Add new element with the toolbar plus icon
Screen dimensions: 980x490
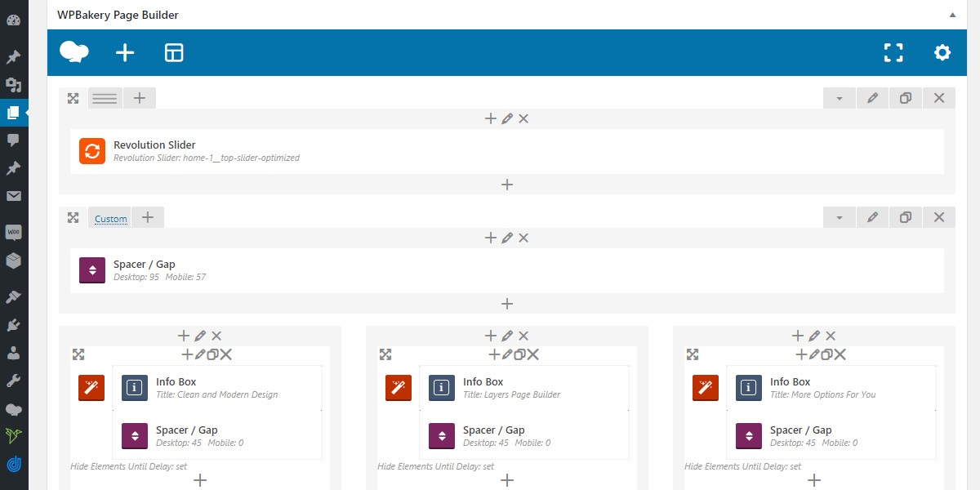click(125, 53)
